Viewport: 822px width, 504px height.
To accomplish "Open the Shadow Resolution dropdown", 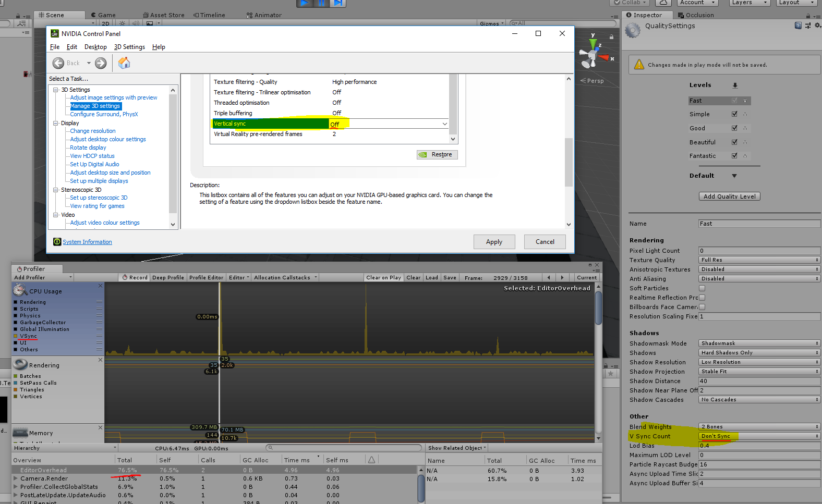I will [x=759, y=362].
